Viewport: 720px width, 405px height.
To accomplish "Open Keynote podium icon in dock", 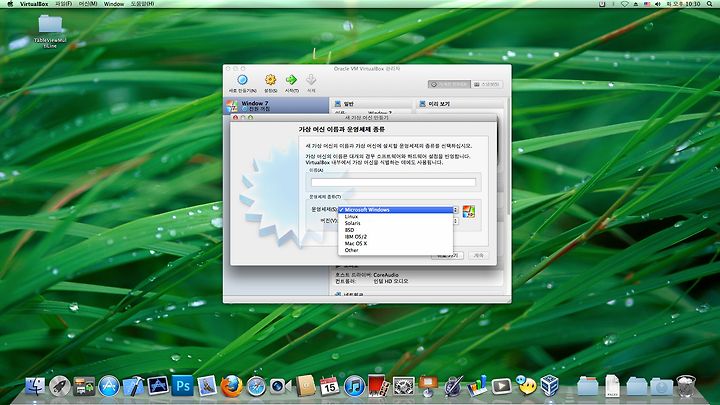I will pos(428,386).
